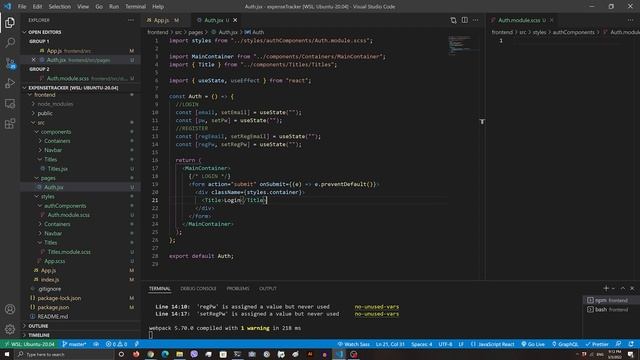This screenshot has width=640, height=360.
Task: Select the npm frontend terminal instance
Action: (x=610, y=300)
